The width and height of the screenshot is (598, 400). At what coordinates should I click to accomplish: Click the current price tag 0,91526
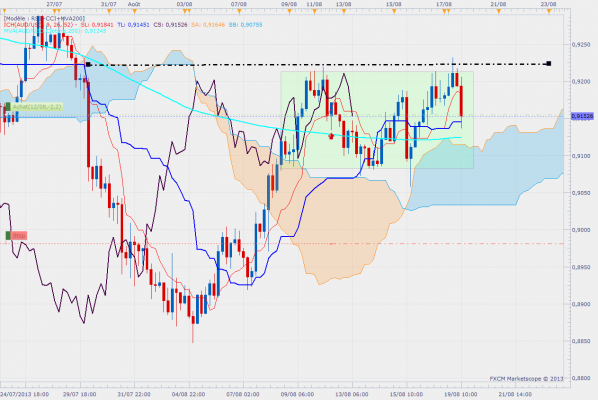pos(582,116)
